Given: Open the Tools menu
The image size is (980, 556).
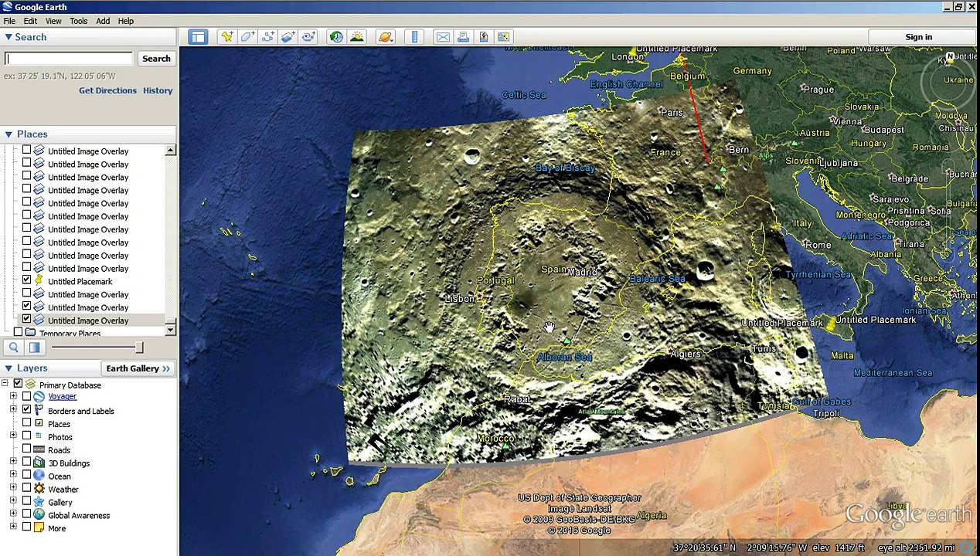Looking at the screenshot, I should (78, 21).
